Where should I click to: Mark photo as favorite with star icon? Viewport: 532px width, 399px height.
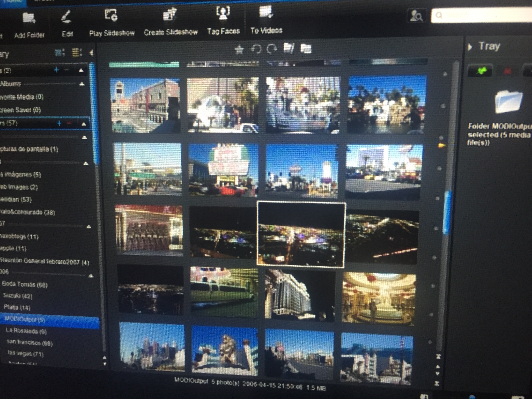pyautogui.click(x=239, y=50)
